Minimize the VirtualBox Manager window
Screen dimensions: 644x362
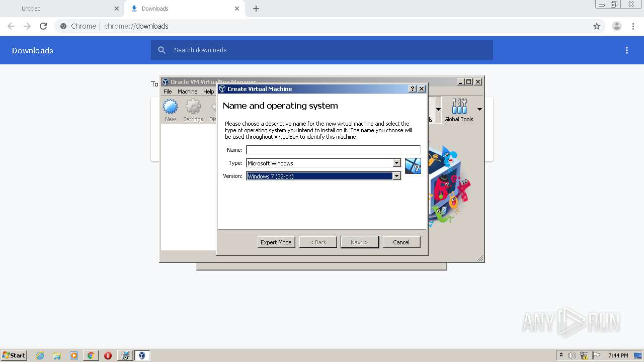pyautogui.click(x=460, y=82)
